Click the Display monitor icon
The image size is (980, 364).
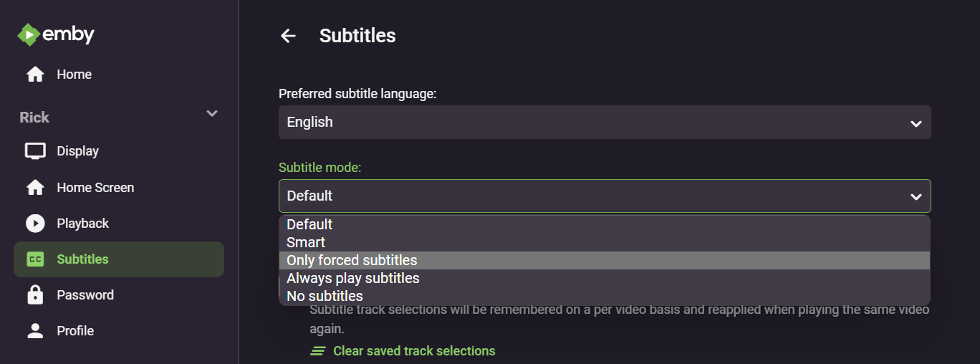click(35, 151)
